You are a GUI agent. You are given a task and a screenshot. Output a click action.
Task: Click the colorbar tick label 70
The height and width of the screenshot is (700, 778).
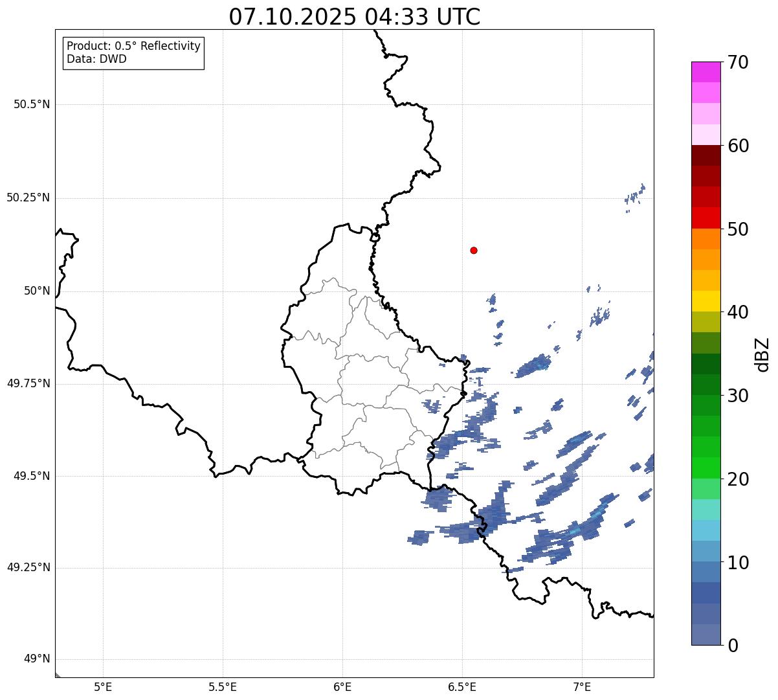(x=738, y=62)
